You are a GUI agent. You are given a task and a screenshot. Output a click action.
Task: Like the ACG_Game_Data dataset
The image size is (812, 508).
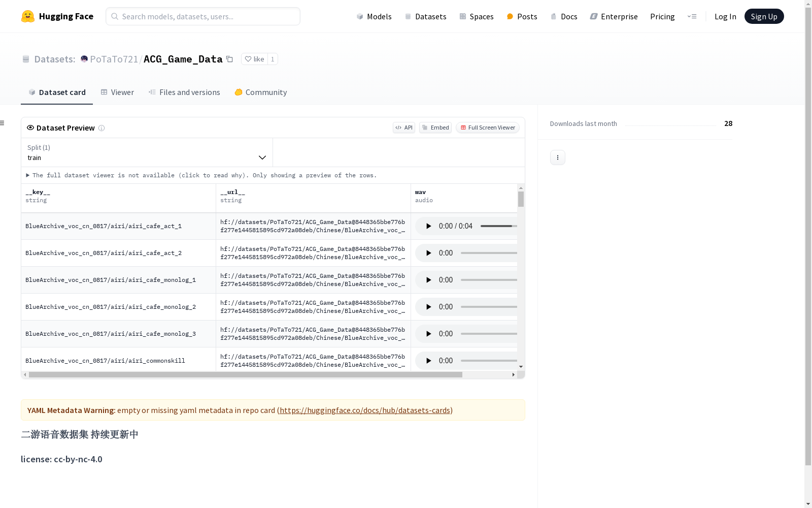254,59
